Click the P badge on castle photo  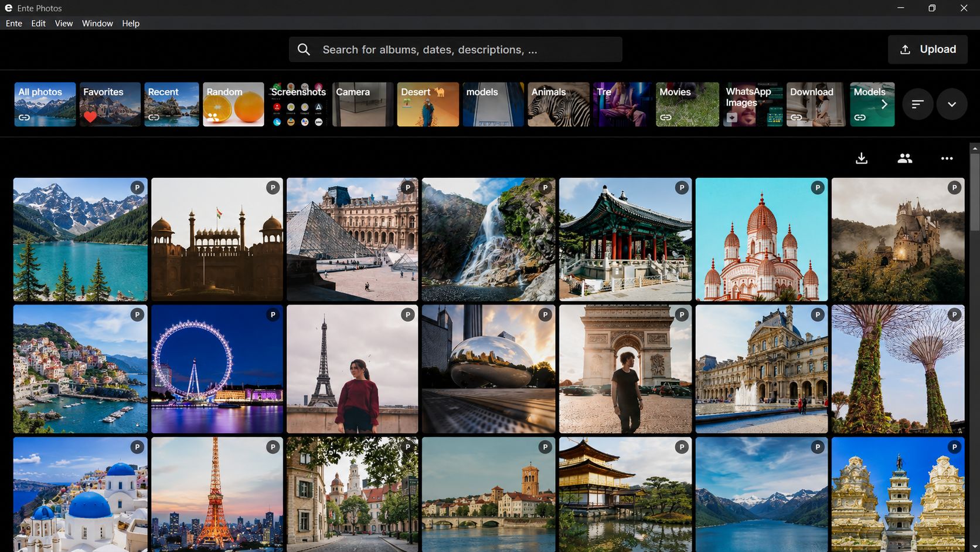954,188
